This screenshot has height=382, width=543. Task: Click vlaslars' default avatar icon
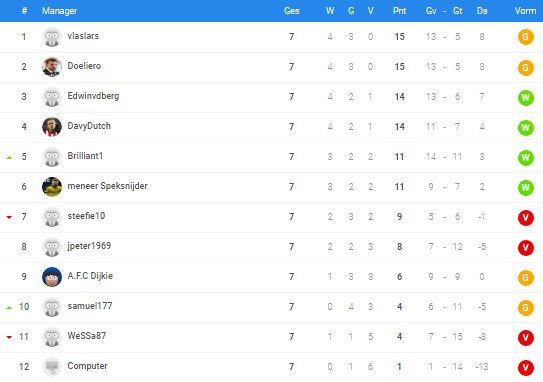pyautogui.click(x=52, y=37)
